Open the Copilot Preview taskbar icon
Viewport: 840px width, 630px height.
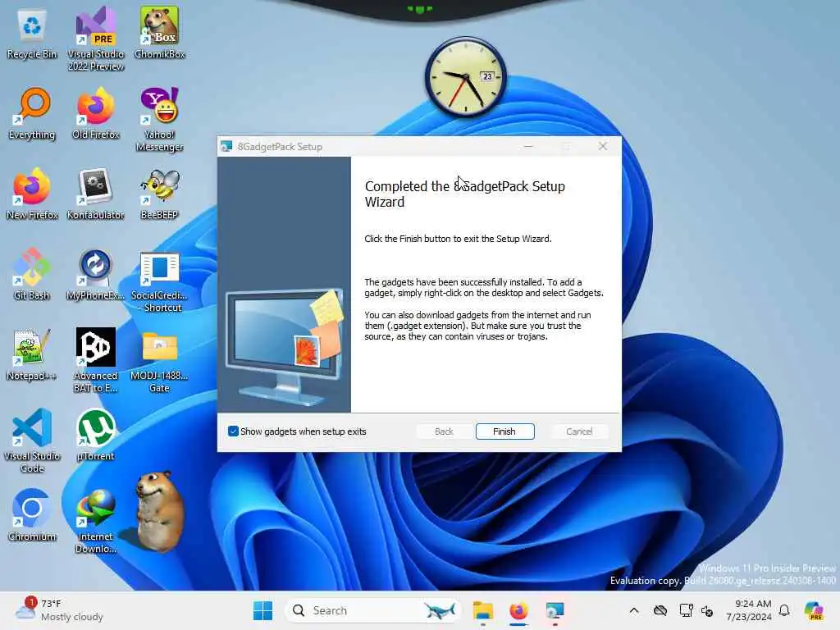(814, 610)
